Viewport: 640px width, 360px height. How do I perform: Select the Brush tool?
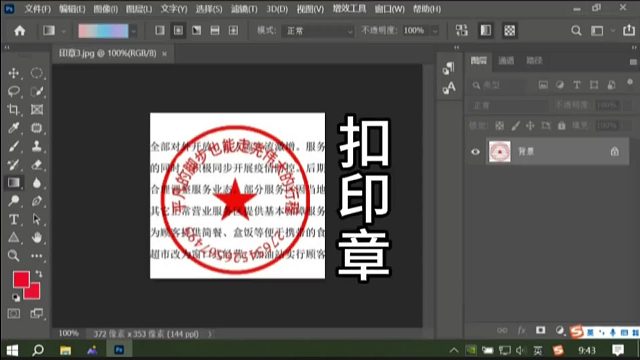pos(13,146)
